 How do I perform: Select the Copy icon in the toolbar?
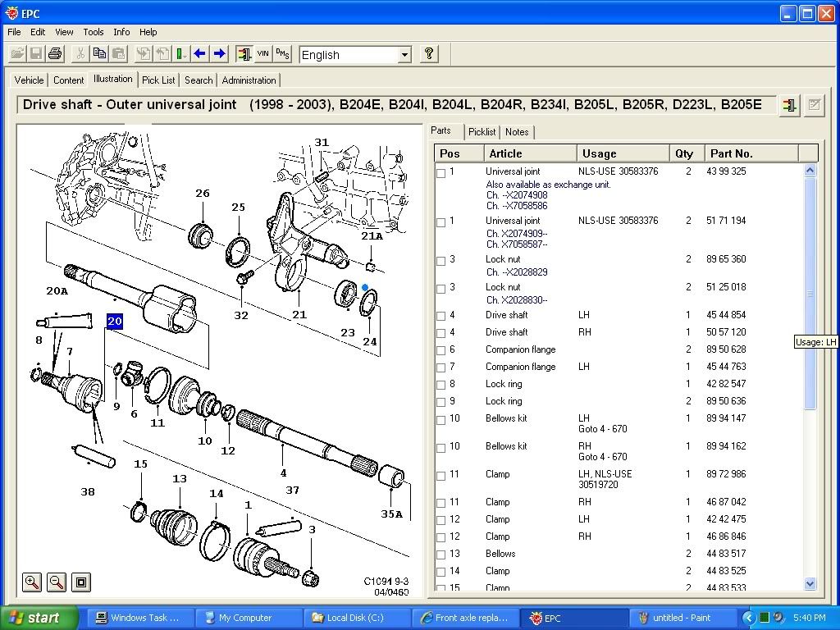(100, 53)
